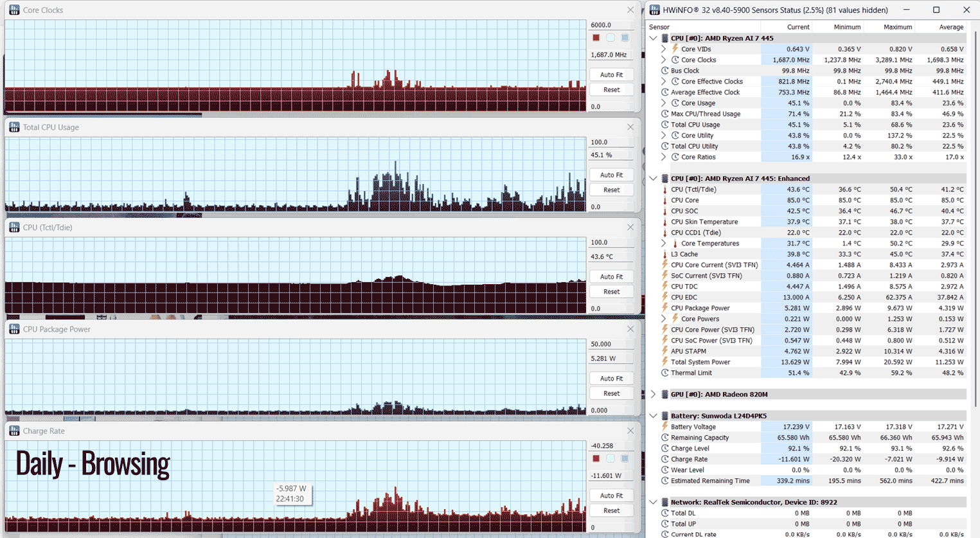Click the Maximum column header
The height and width of the screenshot is (538, 980).
[897, 27]
